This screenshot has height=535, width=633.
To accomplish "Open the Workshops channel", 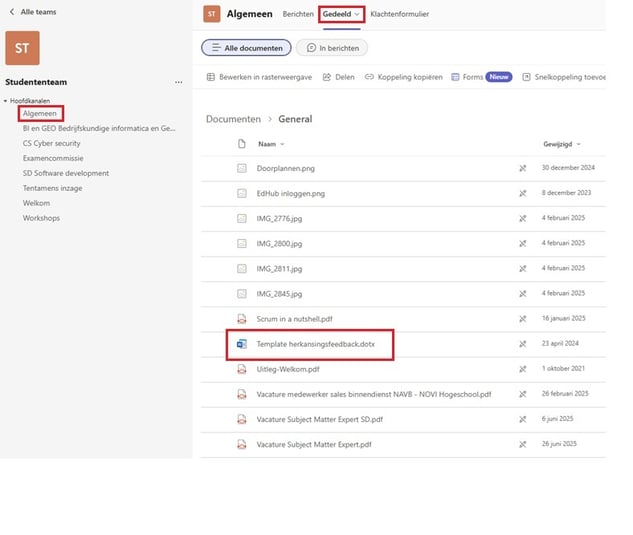I will 41,218.
